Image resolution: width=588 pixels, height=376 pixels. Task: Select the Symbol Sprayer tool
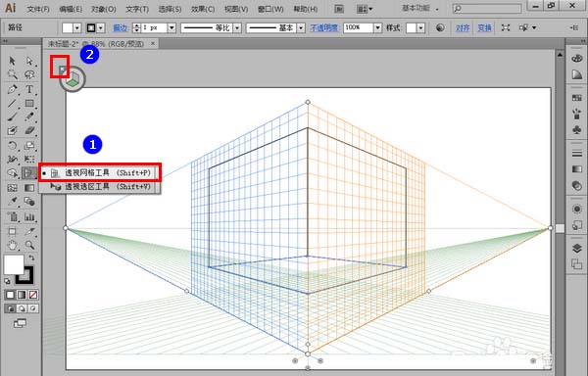pyautogui.click(x=12, y=216)
